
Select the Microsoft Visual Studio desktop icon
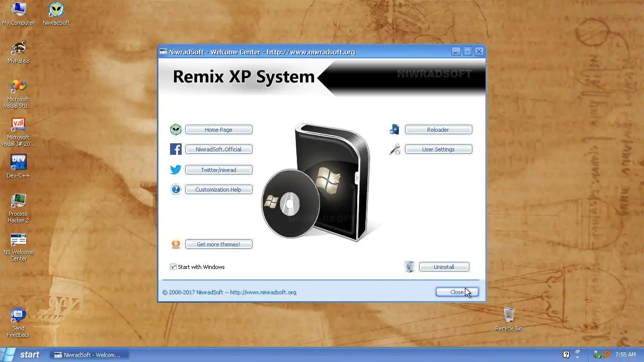[x=18, y=94]
